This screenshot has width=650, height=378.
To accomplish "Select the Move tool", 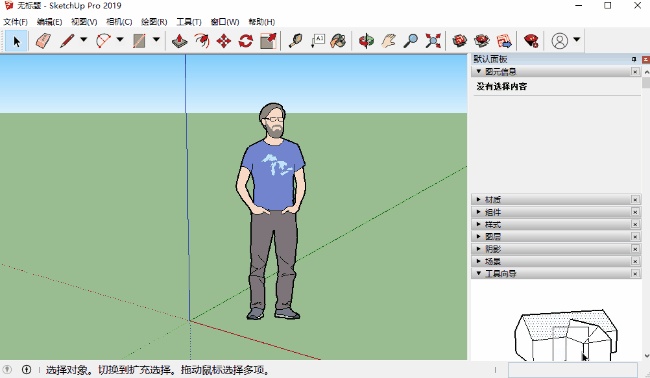I will pyautogui.click(x=224, y=41).
